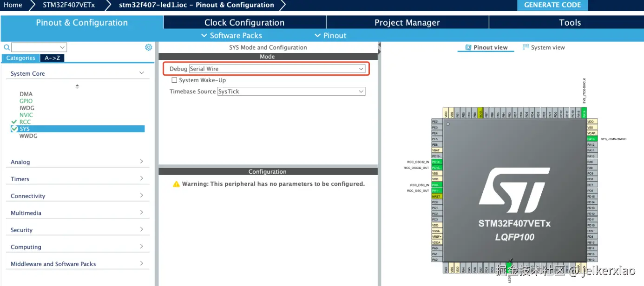
Task: Select the PB12 pin on the chip
Action: pos(592,260)
